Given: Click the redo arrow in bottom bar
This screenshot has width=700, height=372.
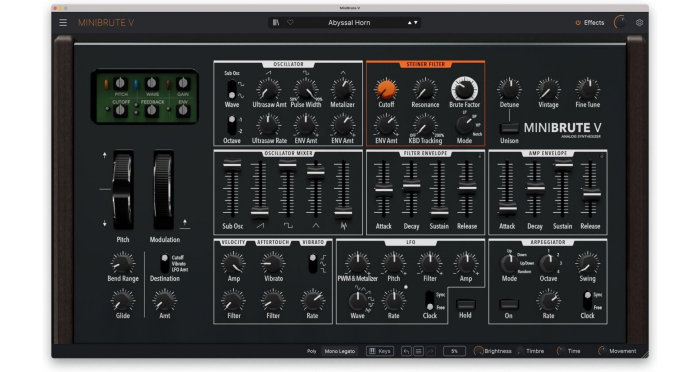Looking at the screenshot, I should tap(430, 351).
